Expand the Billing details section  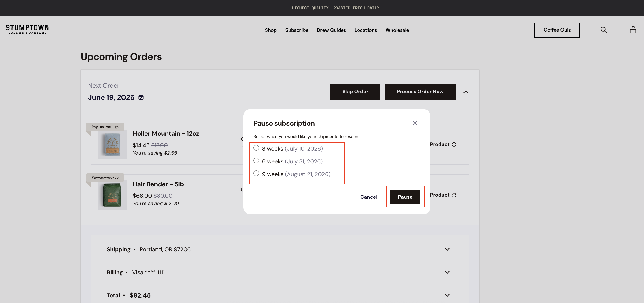pyautogui.click(x=447, y=272)
